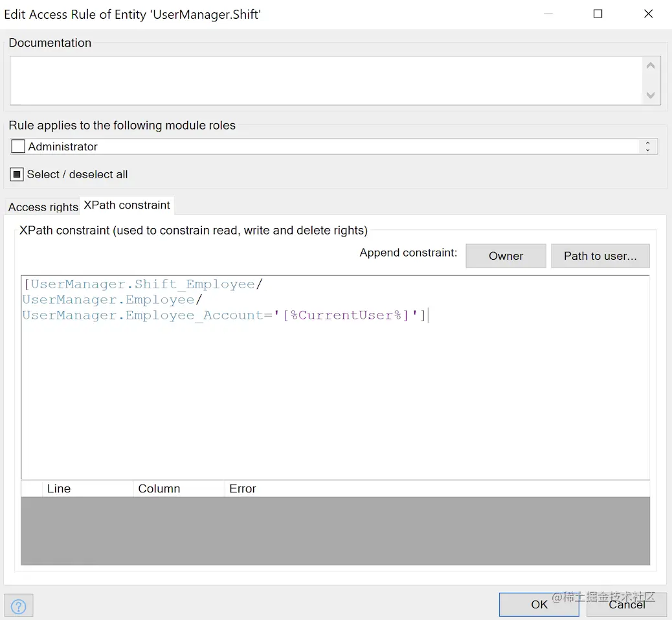Check the Administrator module role checkbox
The image size is (672, 620).
coord(18,146)
